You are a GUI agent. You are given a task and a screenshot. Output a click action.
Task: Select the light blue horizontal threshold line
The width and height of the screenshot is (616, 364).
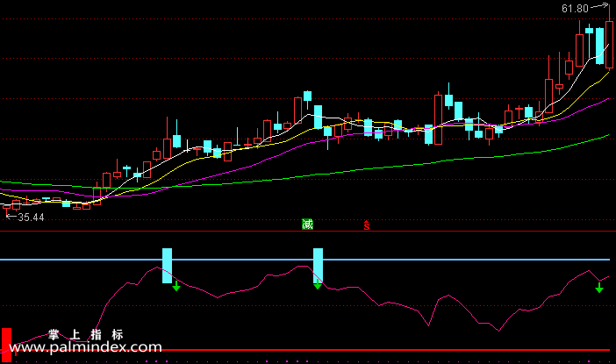pyautogui.click(x=304, y=260)
